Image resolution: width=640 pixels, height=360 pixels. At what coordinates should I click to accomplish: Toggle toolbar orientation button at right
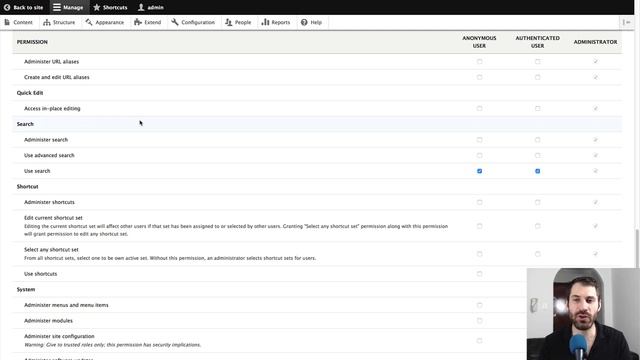(x=627, y=22)
